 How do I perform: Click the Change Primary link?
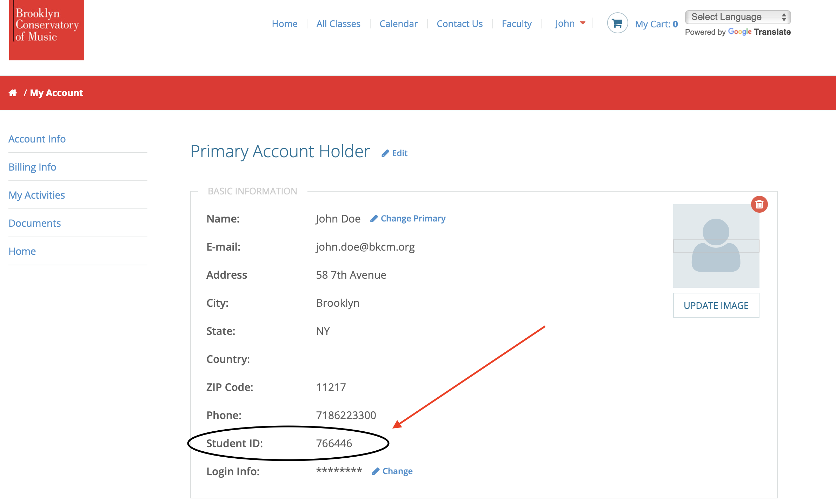(408, 218)
